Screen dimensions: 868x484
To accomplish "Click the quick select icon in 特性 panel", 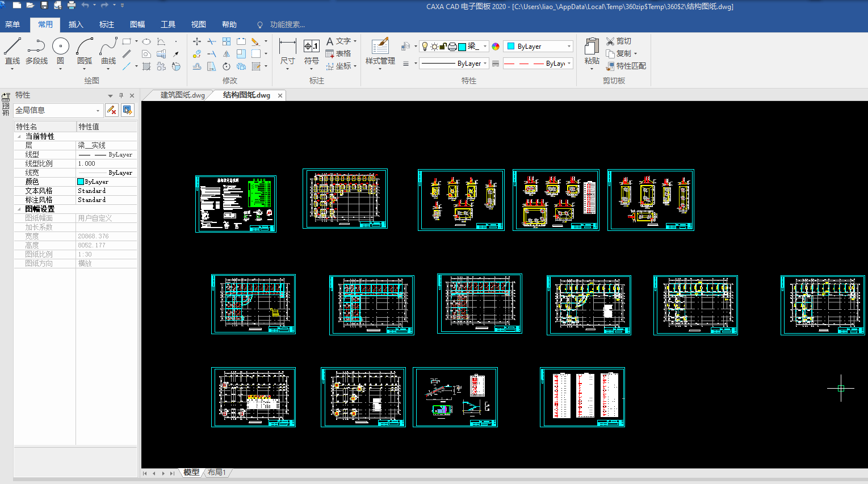I will point(128,110).
